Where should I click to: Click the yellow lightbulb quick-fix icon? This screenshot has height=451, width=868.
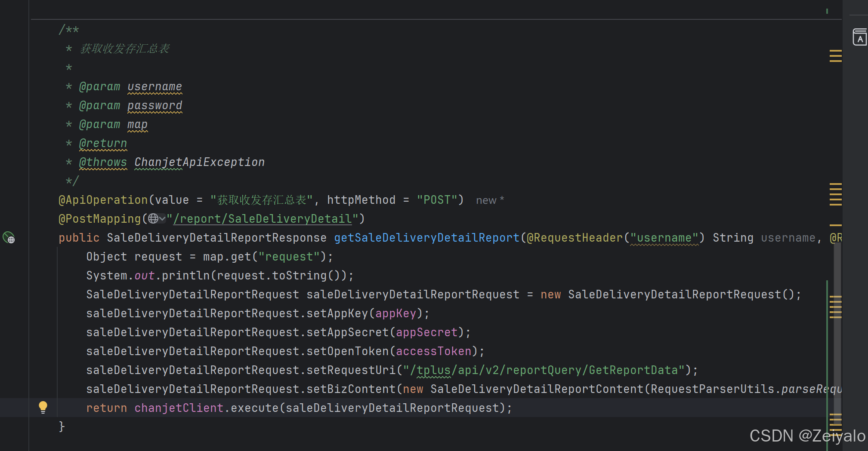tap(43, 407)
